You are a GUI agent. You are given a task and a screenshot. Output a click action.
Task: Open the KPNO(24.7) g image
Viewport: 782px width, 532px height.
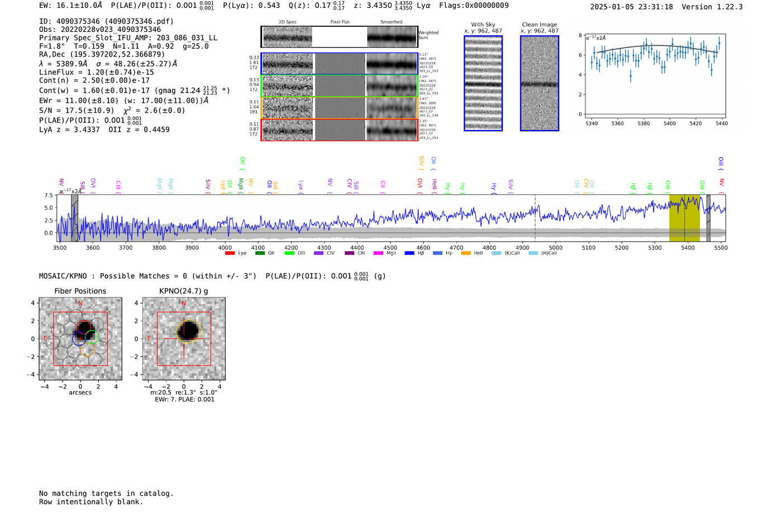pyautogui.click(x=184, y=339)
